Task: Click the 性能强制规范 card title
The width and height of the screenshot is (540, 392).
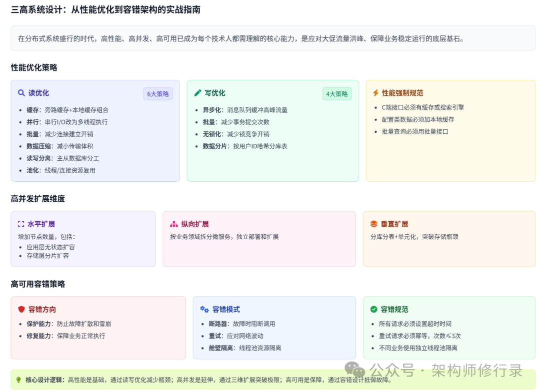Action: [402, 93]
